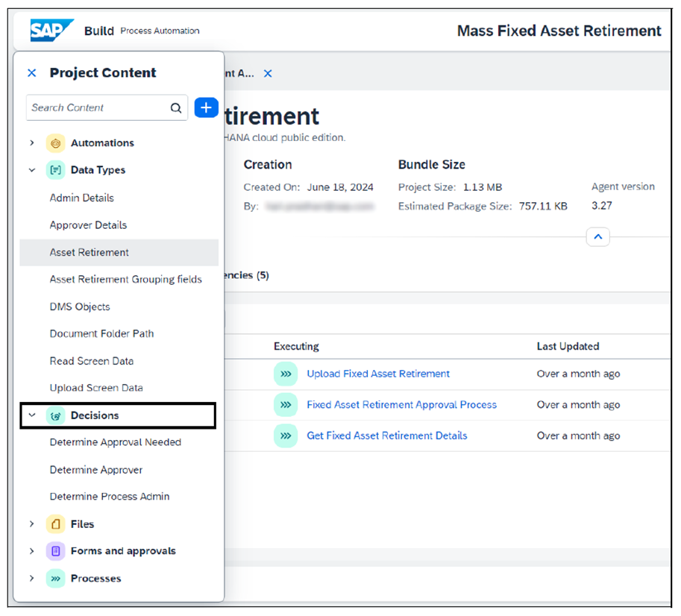Click the Automations label
681x616 pixels.
[x=102, y=143]
